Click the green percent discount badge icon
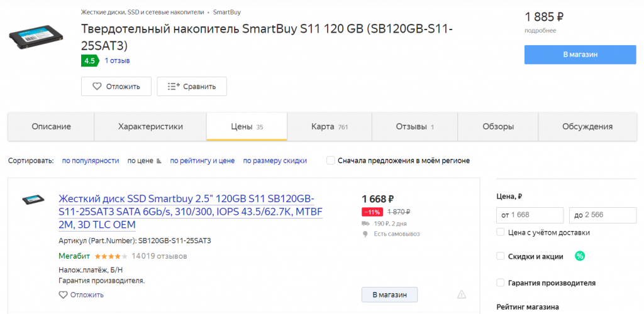Viewport: 644px width, 314px height. tap(579, 256)
